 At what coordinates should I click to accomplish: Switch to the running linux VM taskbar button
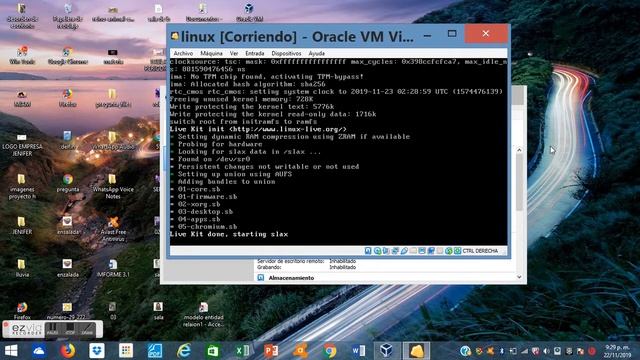(416, 351)
